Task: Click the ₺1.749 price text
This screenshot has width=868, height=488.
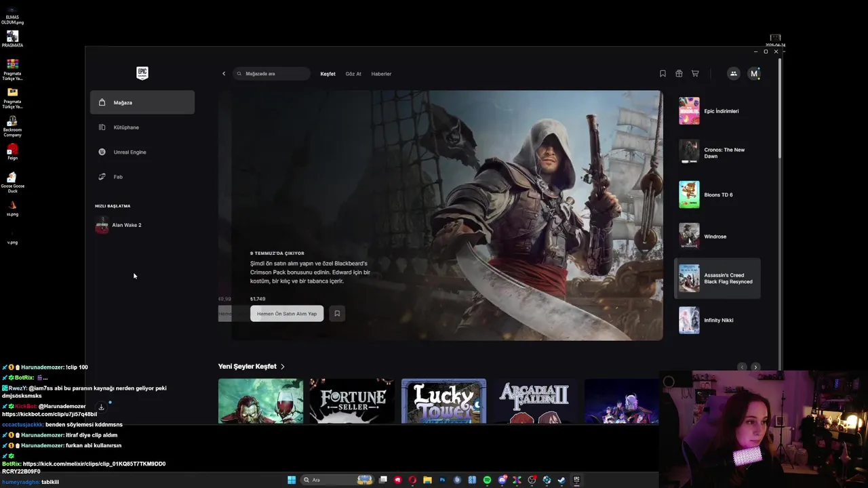Action: (x=258, y=299)
